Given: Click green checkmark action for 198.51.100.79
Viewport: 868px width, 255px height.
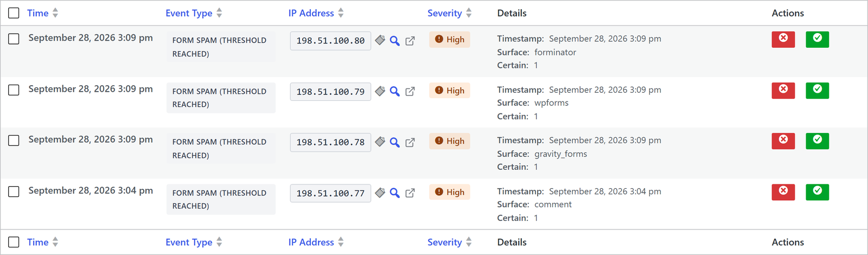Looking at the screenshot, I should pos(818,91).
